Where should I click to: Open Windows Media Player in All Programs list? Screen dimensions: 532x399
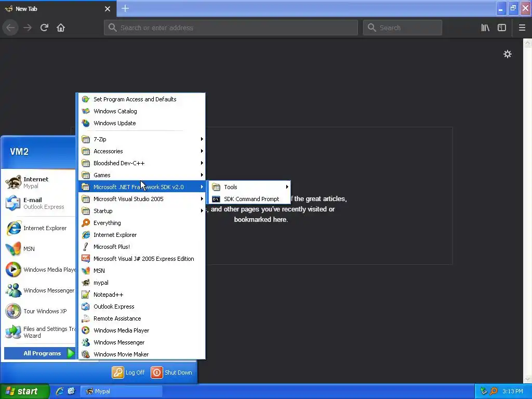click(x=142, y=330)
